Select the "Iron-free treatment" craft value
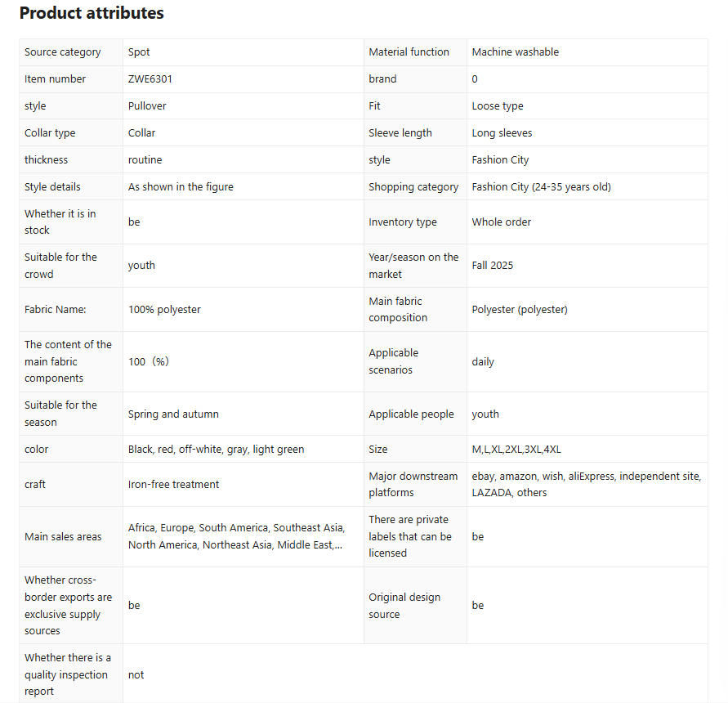The width and height of the screenshot is (728, 703). coord(173,485)
